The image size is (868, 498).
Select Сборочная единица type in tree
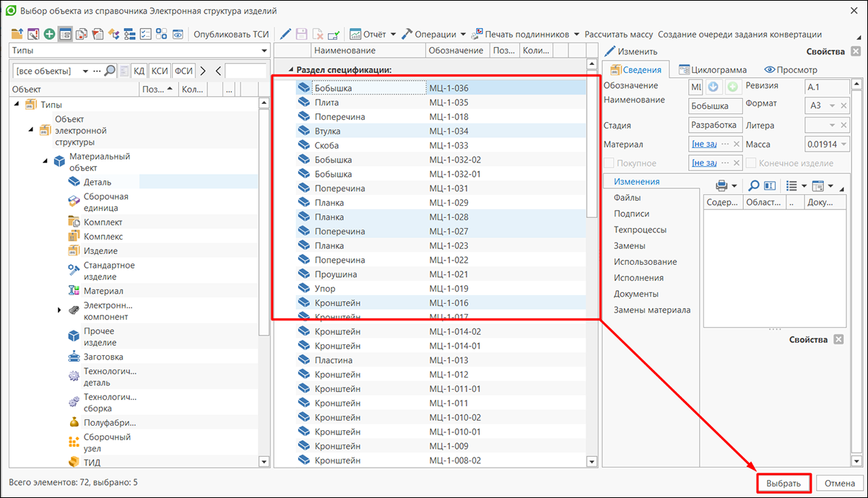tap(105, 202)
